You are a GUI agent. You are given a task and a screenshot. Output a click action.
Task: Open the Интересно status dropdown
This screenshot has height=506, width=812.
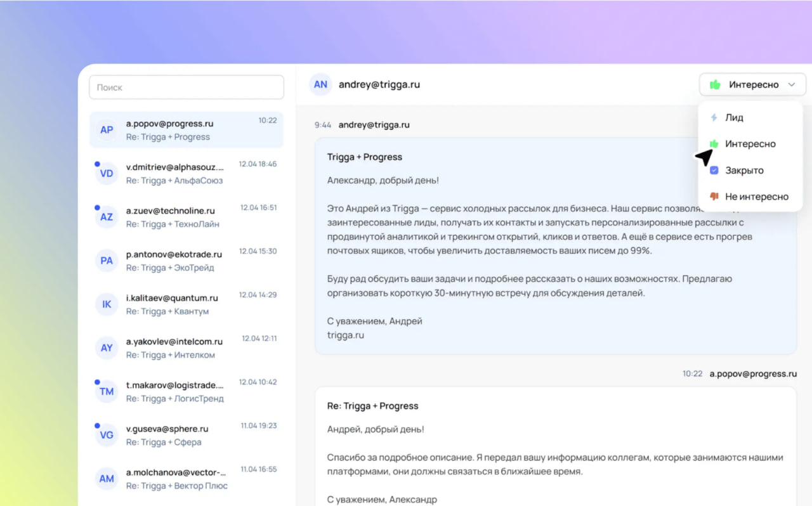click(x=752, y=84)
